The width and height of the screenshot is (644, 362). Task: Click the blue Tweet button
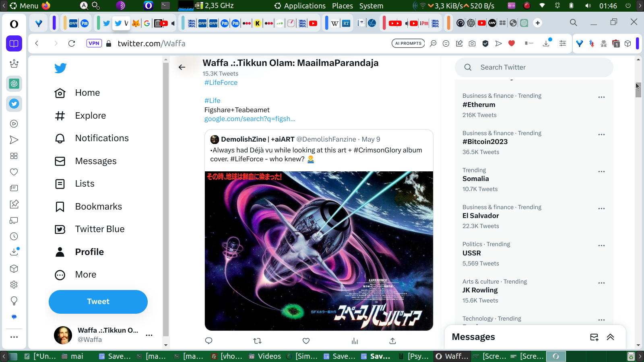(x=98, y=302)
